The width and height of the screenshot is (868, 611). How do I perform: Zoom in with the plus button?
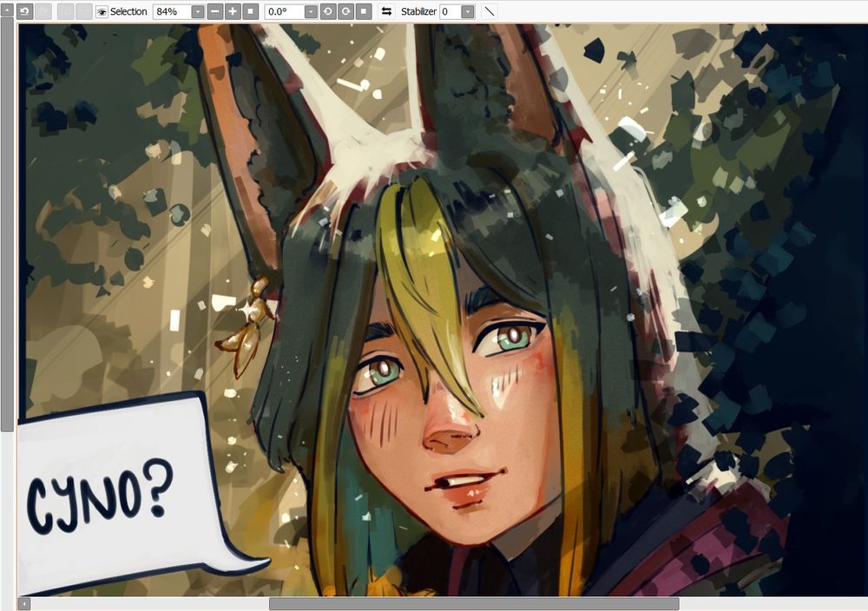pos(233,11)
